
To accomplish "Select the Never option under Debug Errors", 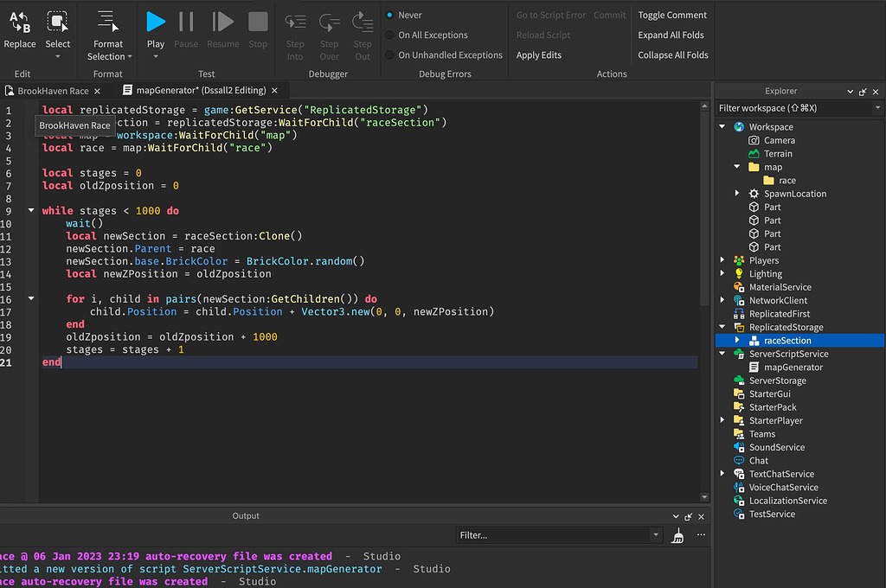I will (x=410, y=14).
